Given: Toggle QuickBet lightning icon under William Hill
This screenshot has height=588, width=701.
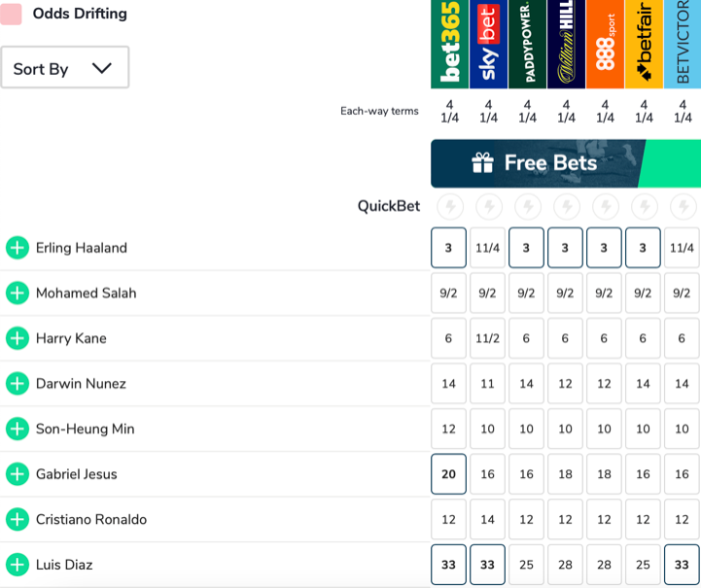Looking at the screenshot, I should pos(566,206).
